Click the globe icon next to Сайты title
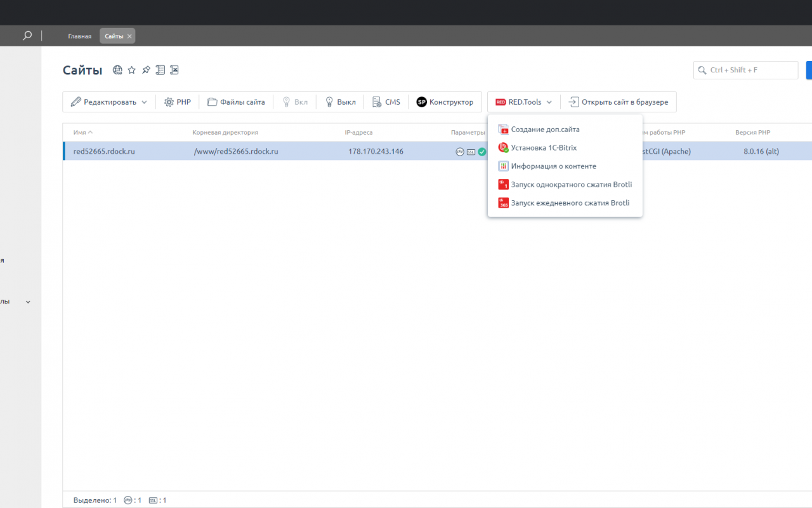Image resolution: width=812 pixels, height=508 pixels. coord(117,70)
